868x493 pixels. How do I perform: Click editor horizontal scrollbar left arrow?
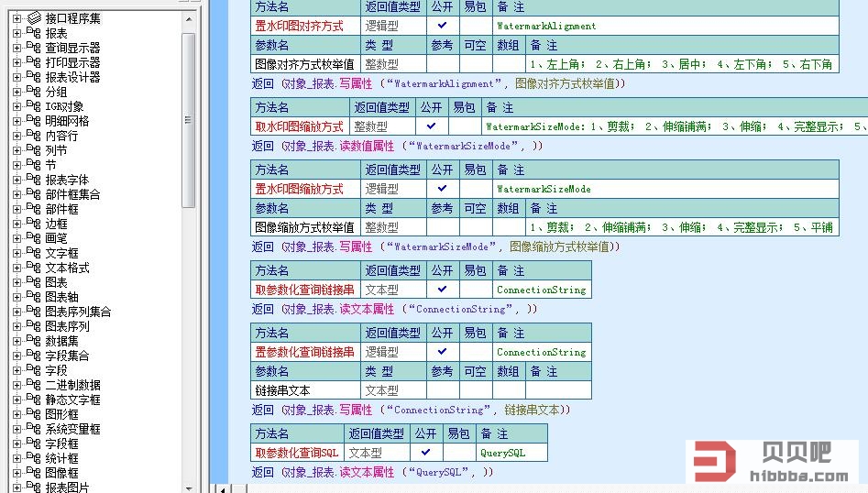click(222, 489)
